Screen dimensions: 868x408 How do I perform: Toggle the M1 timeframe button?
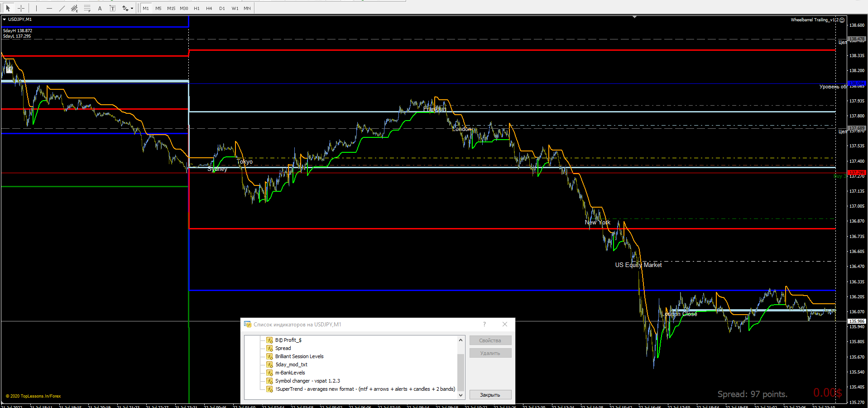146,8
